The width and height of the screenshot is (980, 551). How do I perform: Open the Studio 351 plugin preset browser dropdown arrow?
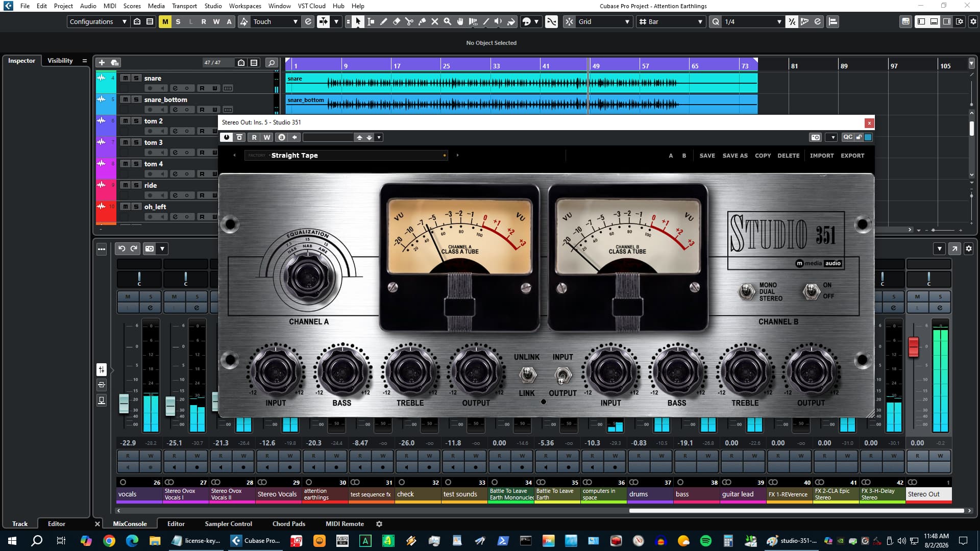click(379, 137)
